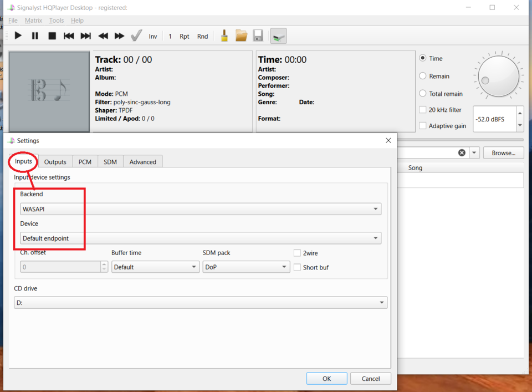Maximize the HQPlayer window

[x=492, y=7]
